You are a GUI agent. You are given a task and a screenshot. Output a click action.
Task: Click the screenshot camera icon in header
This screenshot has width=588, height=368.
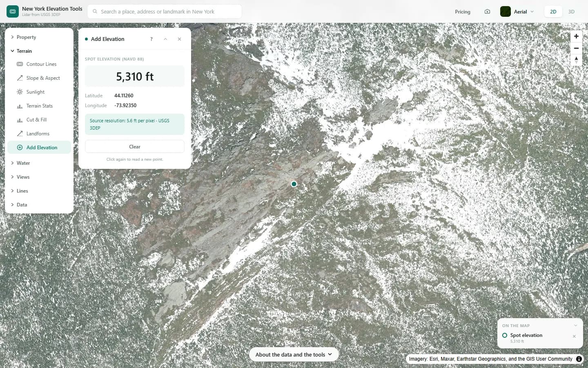click(x=487, y=12)
